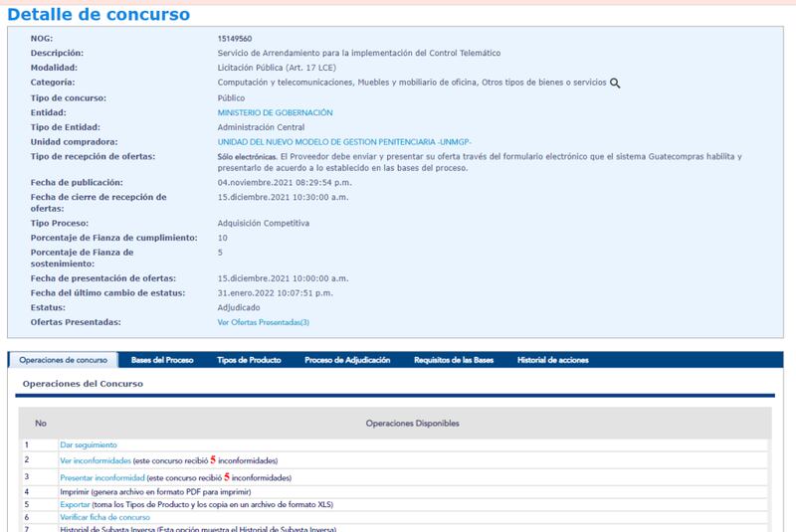The height and width of the screenshot is (532, 796).
Task: Go to the Proceso de Adjudicación tab
Action: (x=347, y=360)
